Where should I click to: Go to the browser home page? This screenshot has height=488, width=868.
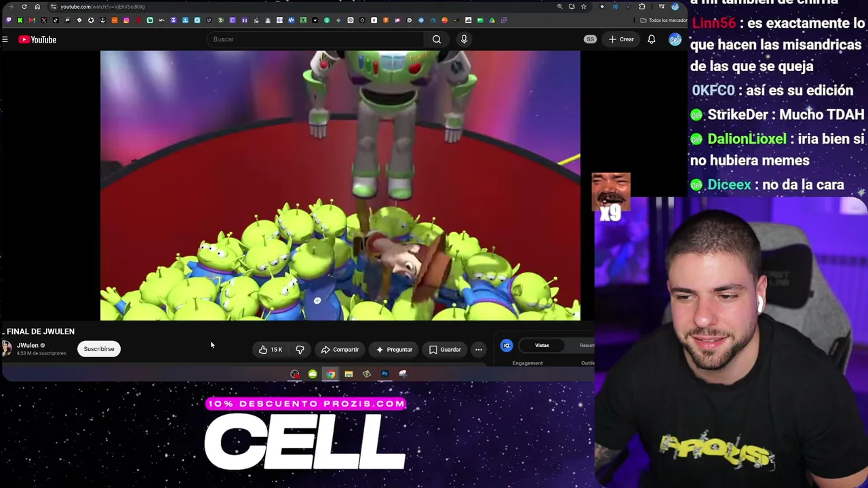(x=37, y=7)
